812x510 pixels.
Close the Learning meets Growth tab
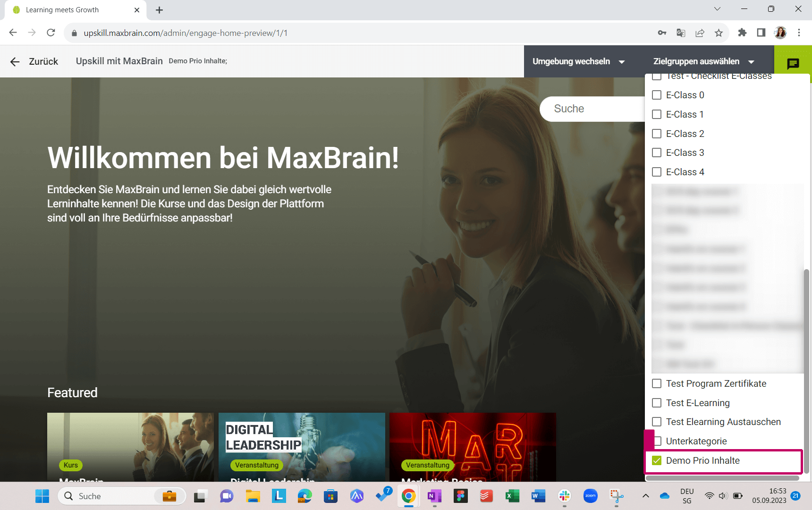137,10
